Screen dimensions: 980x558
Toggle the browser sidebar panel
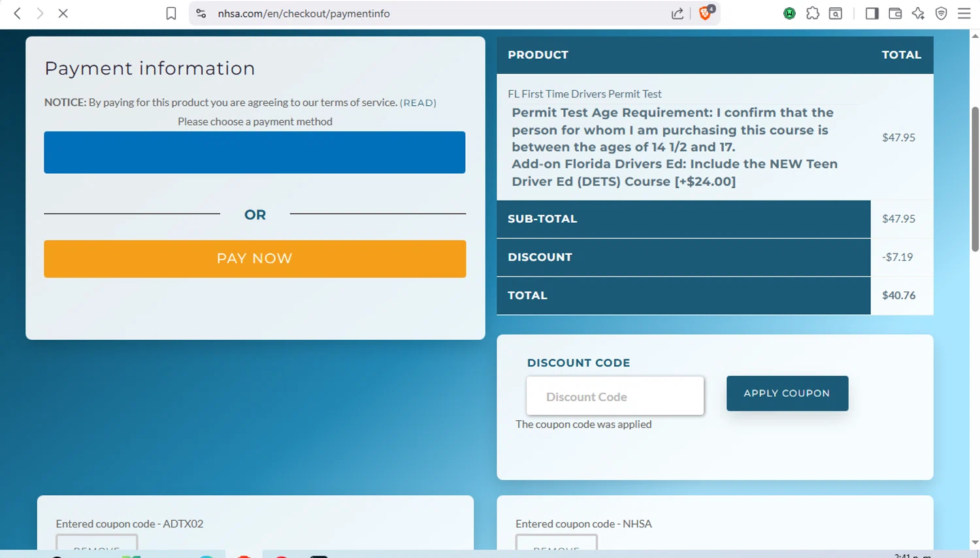click(872, 13)
